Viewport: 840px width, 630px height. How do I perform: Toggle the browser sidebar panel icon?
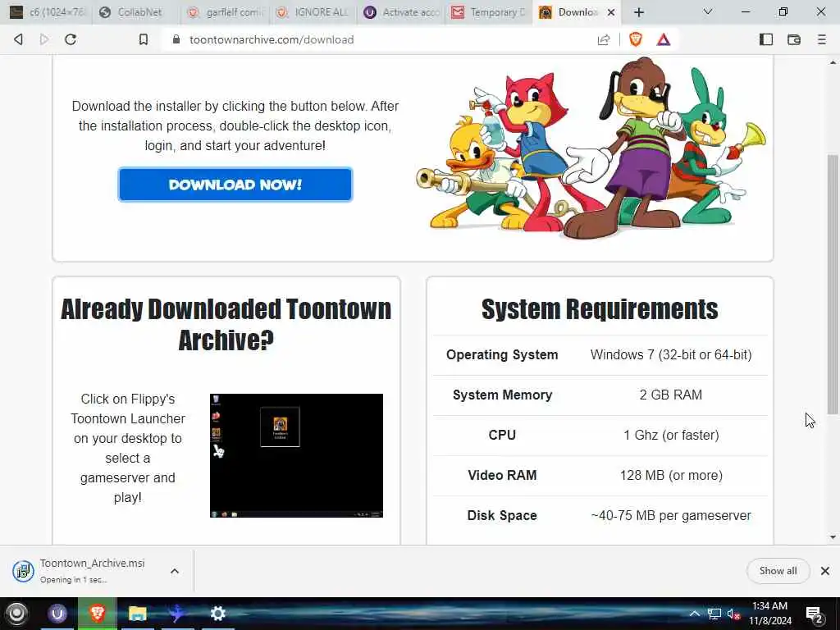[x=766, y=39]
